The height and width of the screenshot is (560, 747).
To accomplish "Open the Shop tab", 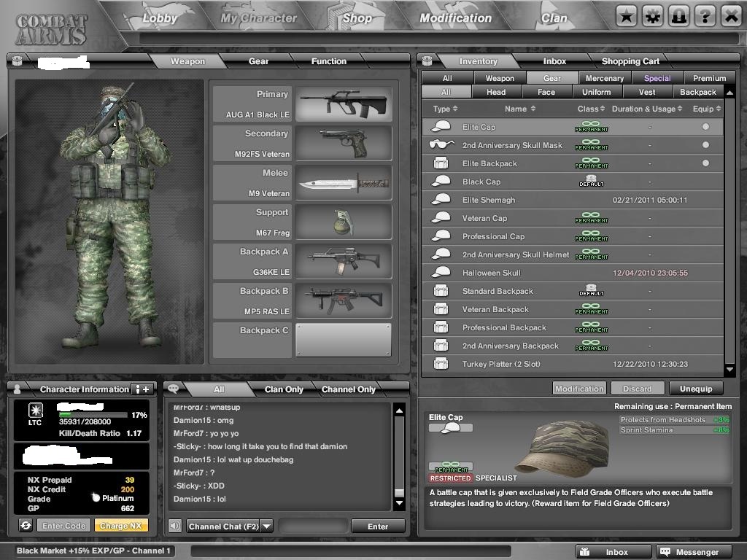I will coord(357,18).
